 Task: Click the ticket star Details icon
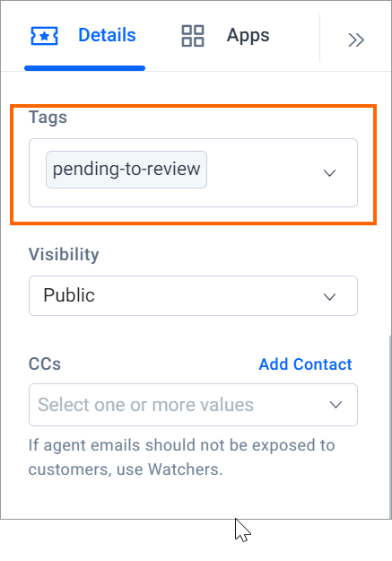(44, 36)
